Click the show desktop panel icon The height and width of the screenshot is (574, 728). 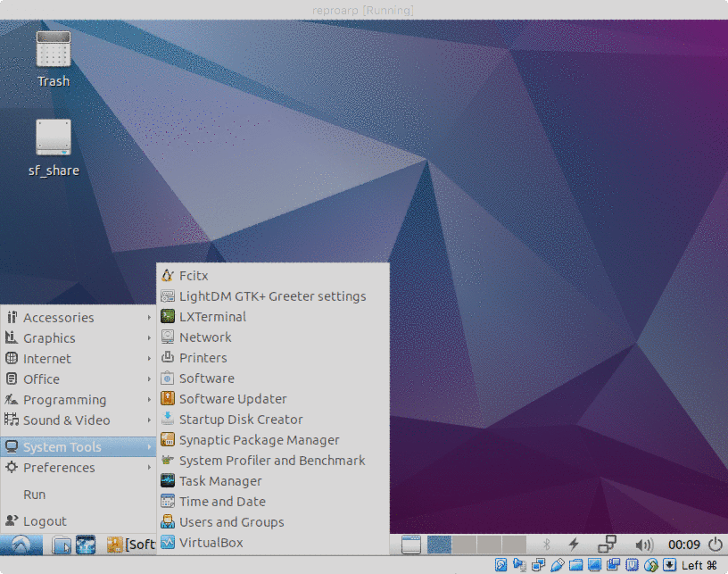[x=411, y=545]
